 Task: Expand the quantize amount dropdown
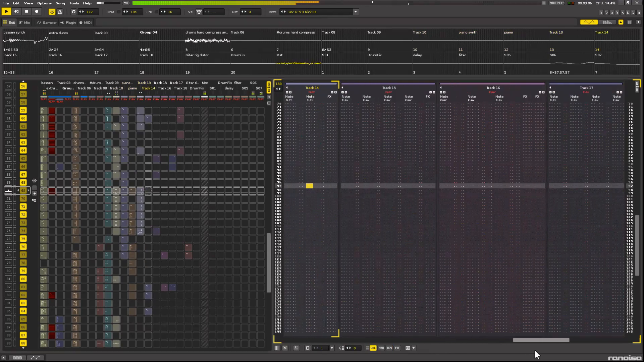332,348
